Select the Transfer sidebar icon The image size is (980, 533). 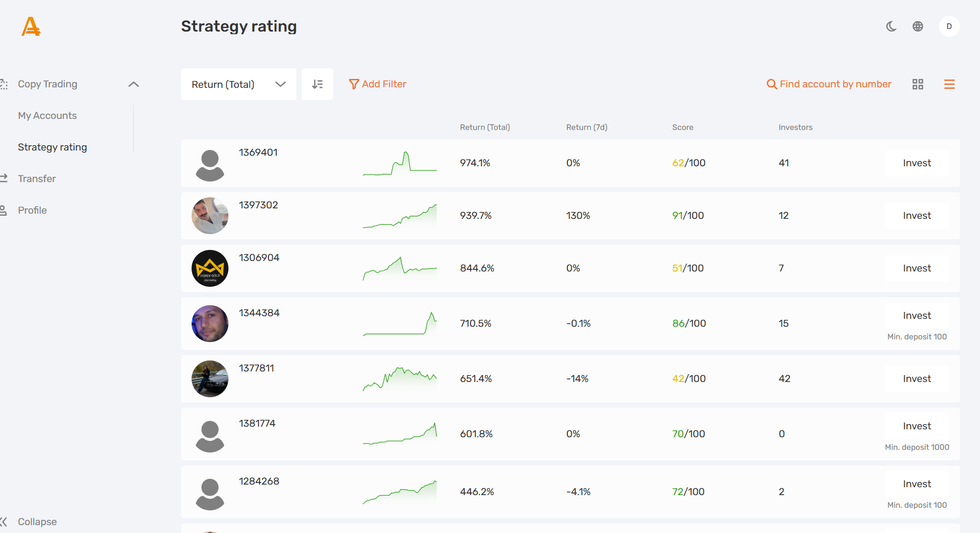[x=4, y=178]
